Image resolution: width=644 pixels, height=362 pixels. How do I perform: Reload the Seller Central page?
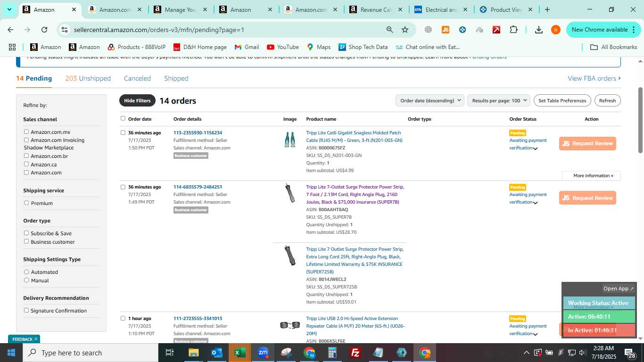coord(44,30)
